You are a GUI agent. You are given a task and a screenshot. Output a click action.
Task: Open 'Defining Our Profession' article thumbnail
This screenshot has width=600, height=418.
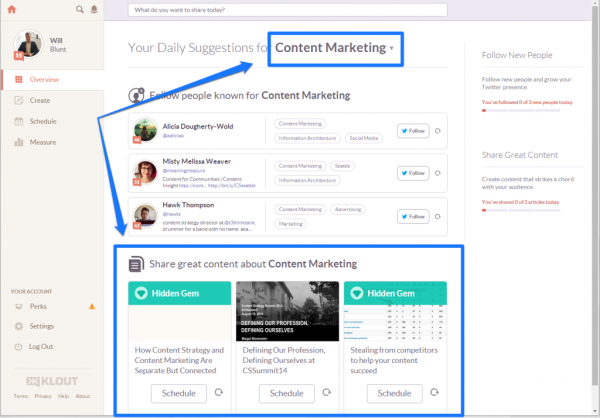pyautogui.click(x=287, y=311)
